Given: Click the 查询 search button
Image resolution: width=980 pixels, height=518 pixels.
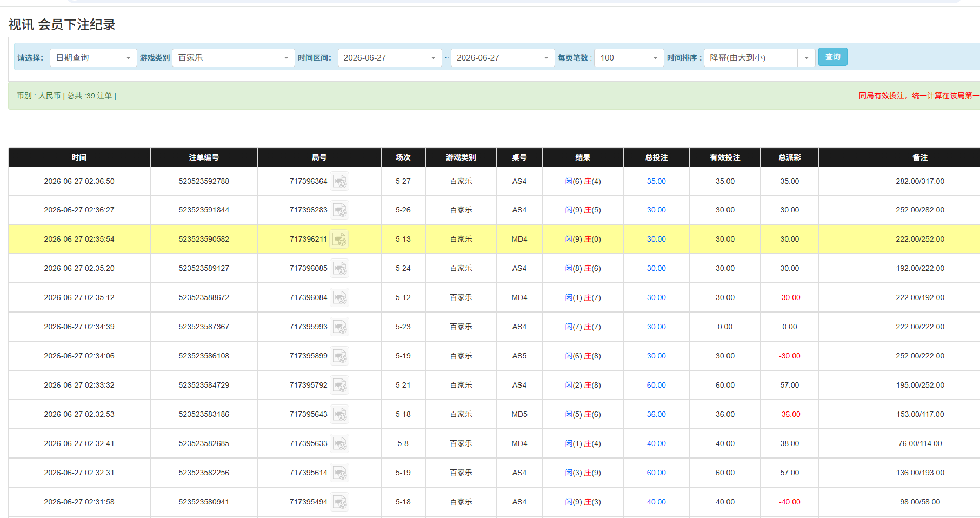Looking at the screenshot, I should point(832,57).
